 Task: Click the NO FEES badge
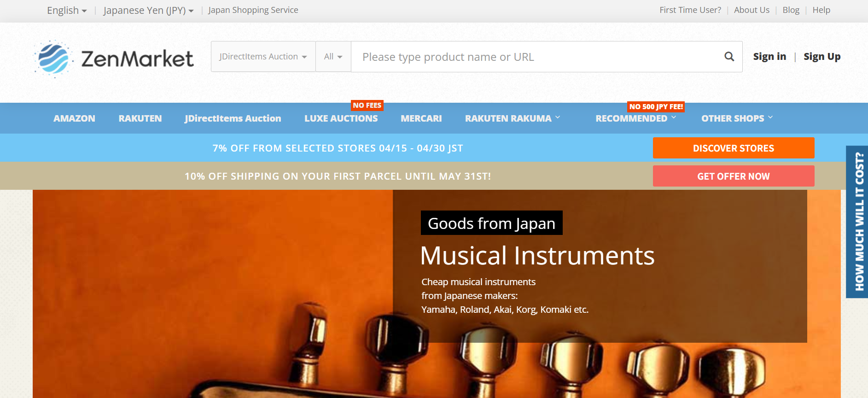click(x=367, y=105)
